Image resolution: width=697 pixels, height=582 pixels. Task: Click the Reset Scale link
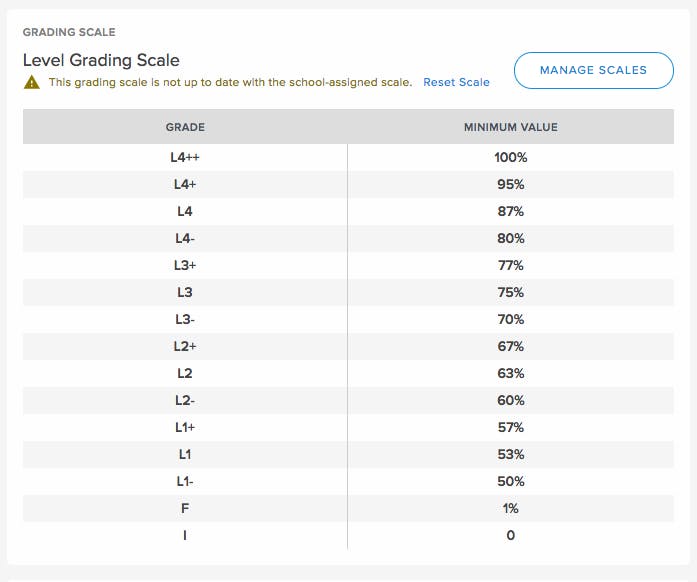456,82
